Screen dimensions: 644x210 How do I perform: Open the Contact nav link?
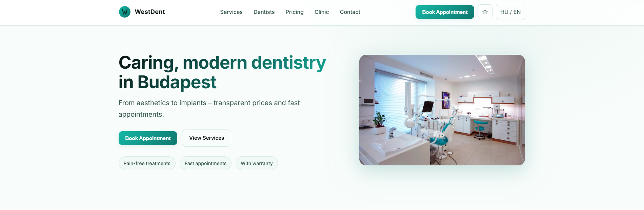coord(350,12)
